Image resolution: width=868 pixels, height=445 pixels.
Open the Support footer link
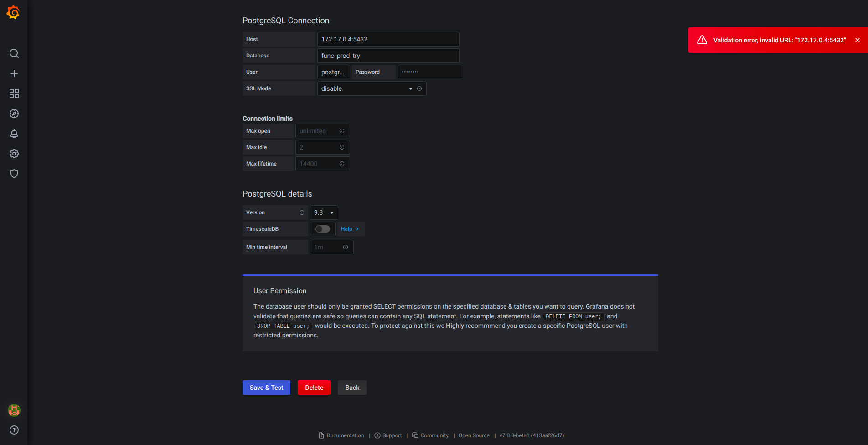pos(392,435)
